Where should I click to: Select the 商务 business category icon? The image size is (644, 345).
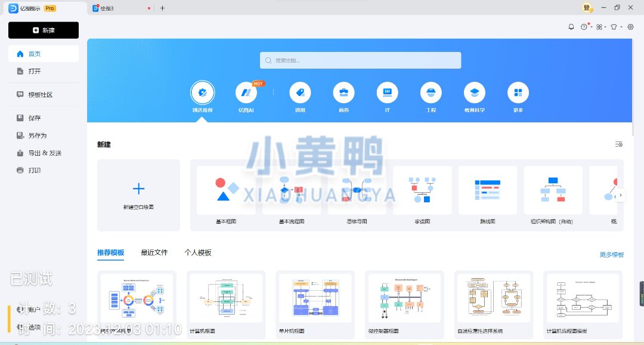[343, 93]
